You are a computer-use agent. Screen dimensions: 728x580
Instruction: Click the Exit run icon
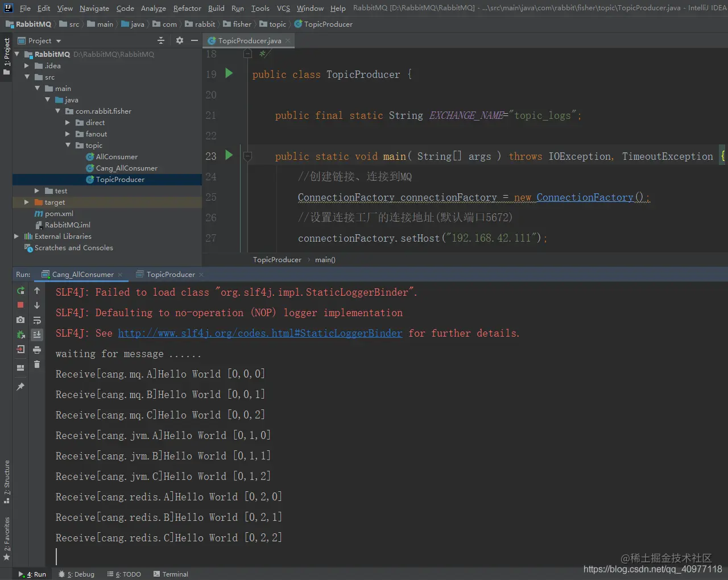[x=20, y=350]
